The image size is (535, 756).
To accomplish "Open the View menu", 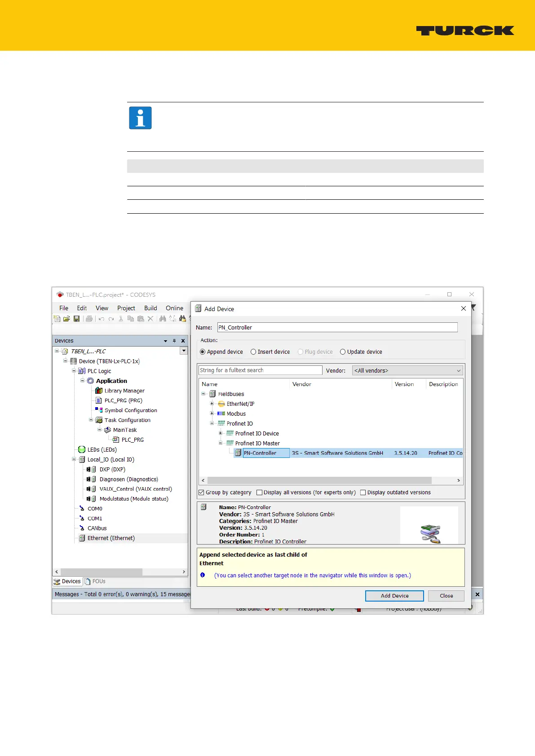I will coord(102,308).
